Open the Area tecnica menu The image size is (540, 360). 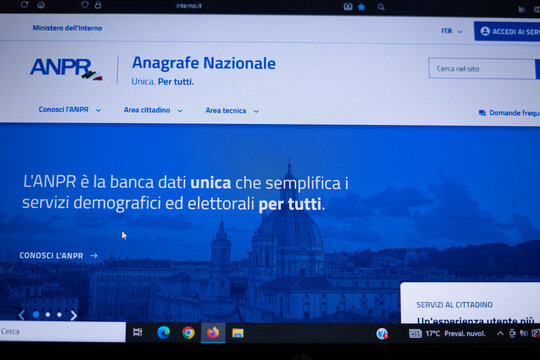coord(226,111)
